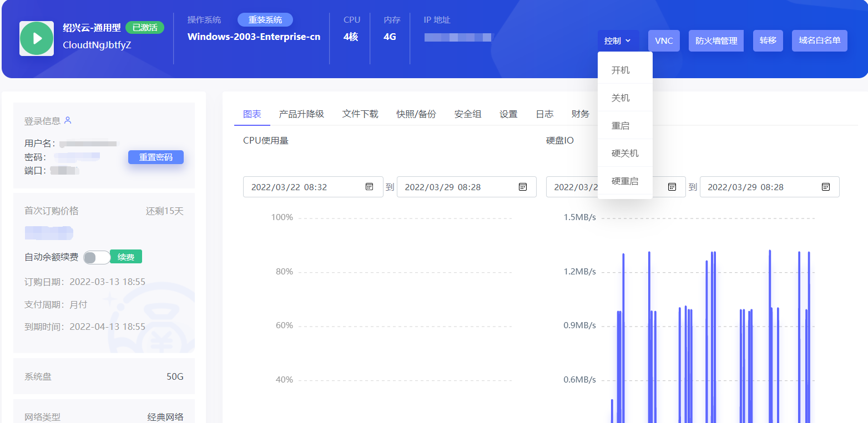The height and width of the screenshot is (423, 868).
Task: Open 防火墙管理
Action: click(716, 40)
